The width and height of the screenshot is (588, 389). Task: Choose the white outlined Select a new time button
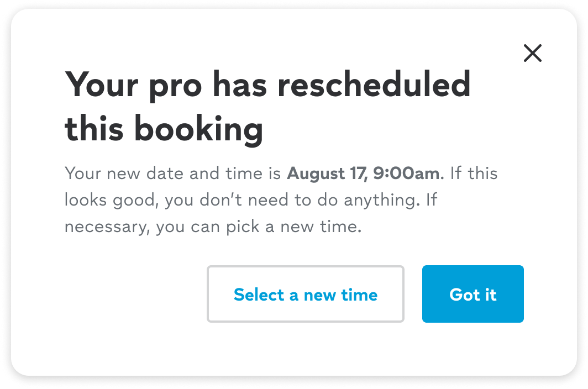pyautogui.click(x=305, y=294)
